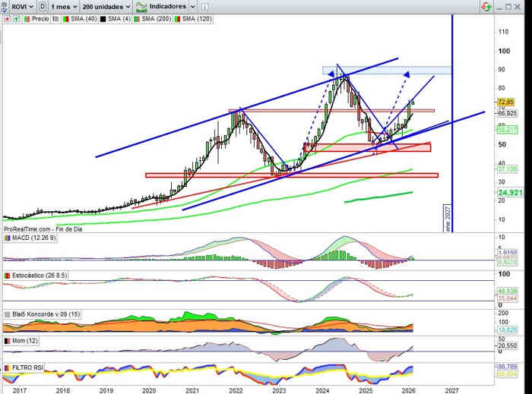The height and width of the screenshot is (394, 532).
Task: Click the Blai5 Koncorde v.09 indicator icon
Action: [7, 314]
